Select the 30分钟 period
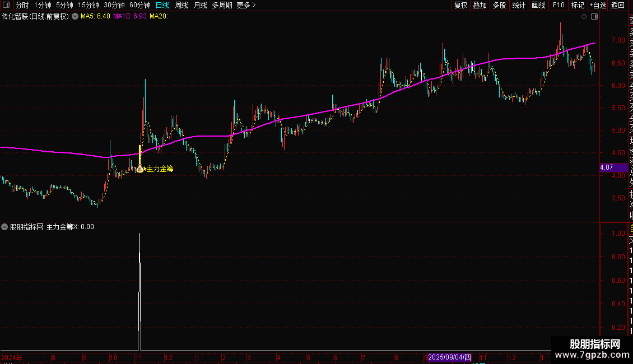The width and height of the screenshot is (633, 364). click(114, 5)
